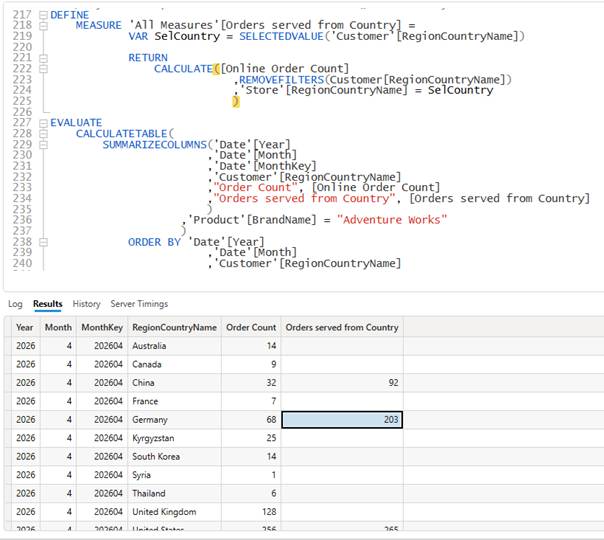This screenshot has height=540, width=604.
Task: Switch to the History tab
Action: pyautogui.click(x=86, y=304)
